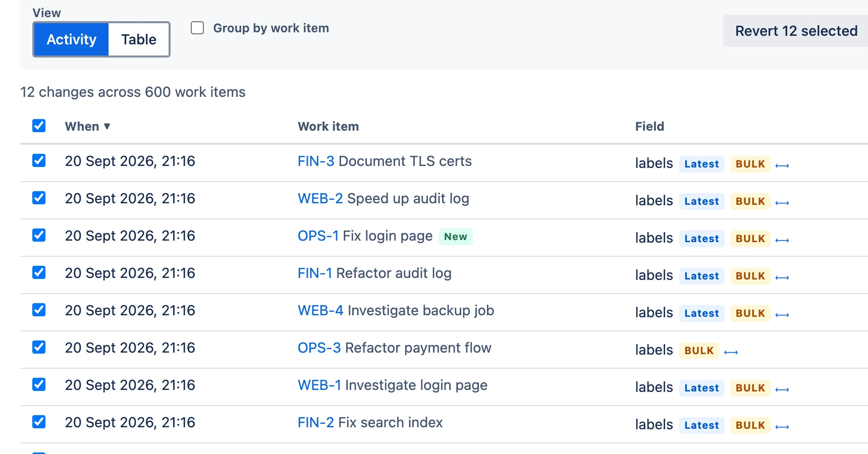Deselect the OPS-1 Fix login page row
The image size is (868, 454).
(x=39, y=235)
